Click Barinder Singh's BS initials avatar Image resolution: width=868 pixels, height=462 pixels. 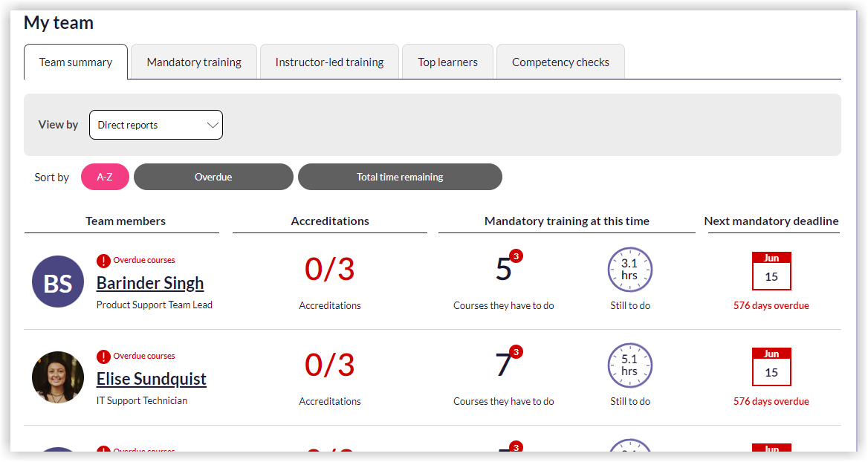pos(58,282)
